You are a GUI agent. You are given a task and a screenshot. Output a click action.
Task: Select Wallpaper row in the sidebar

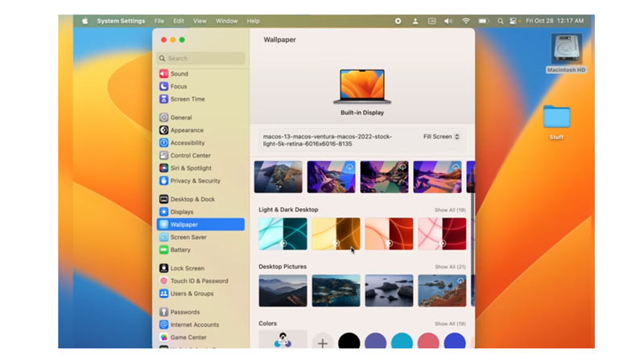(x=200, y=224)
